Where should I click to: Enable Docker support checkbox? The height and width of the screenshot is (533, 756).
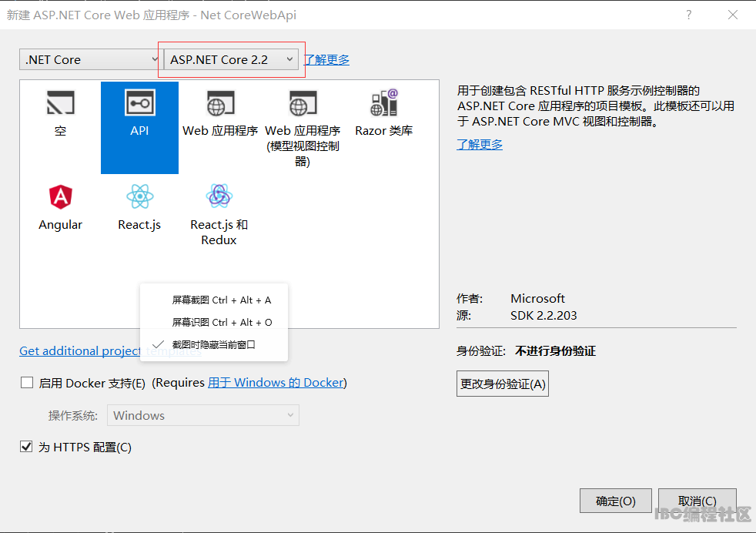27,383
